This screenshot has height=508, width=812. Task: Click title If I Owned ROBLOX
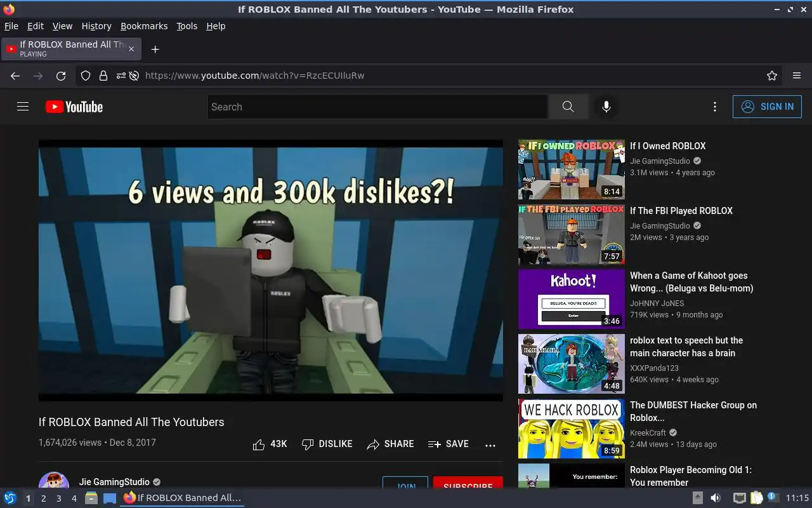pyautogui.click(x=667, y=146)
